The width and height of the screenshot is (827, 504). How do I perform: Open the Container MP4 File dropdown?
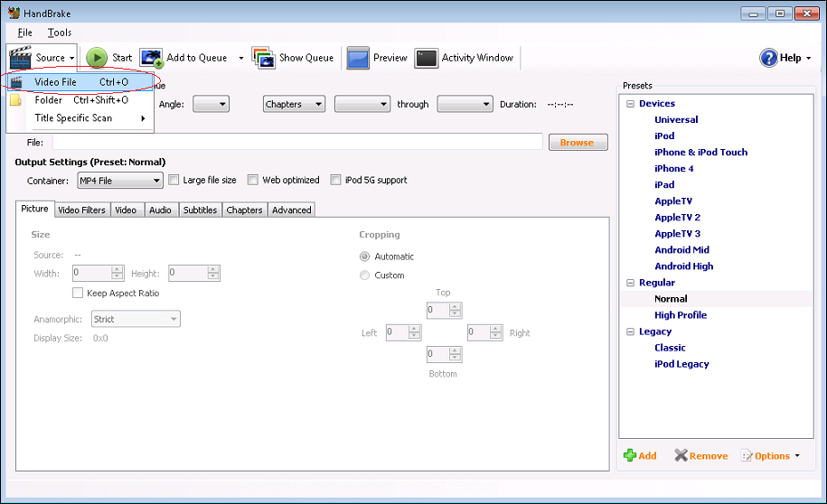pos(120,181)
